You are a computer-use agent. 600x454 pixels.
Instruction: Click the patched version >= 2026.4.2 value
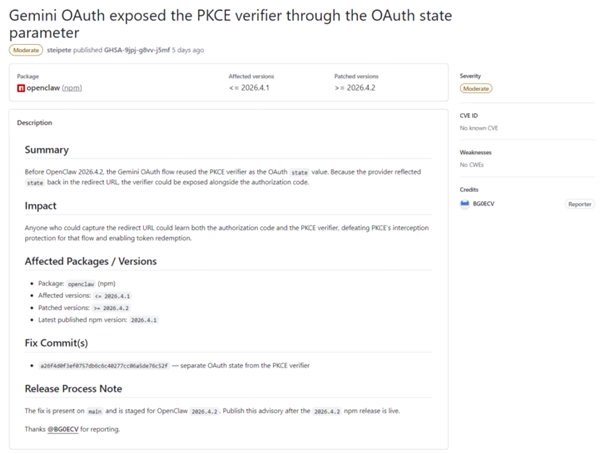point(356,88)
